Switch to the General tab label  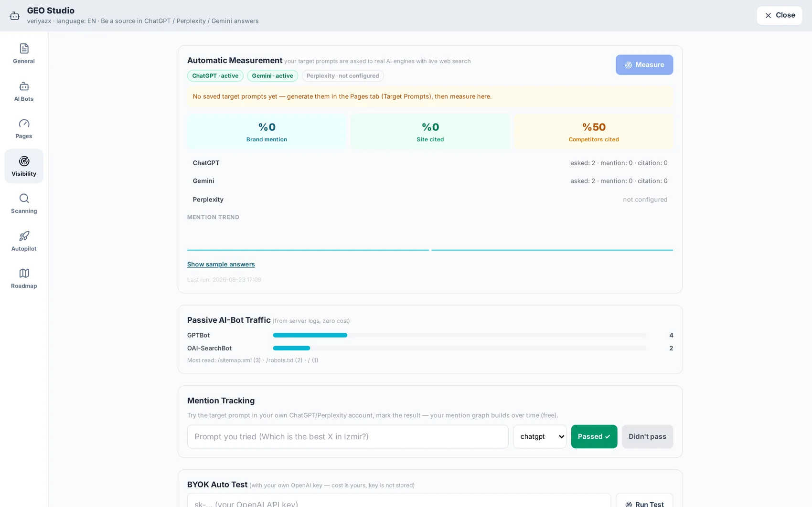pos(24,61)
